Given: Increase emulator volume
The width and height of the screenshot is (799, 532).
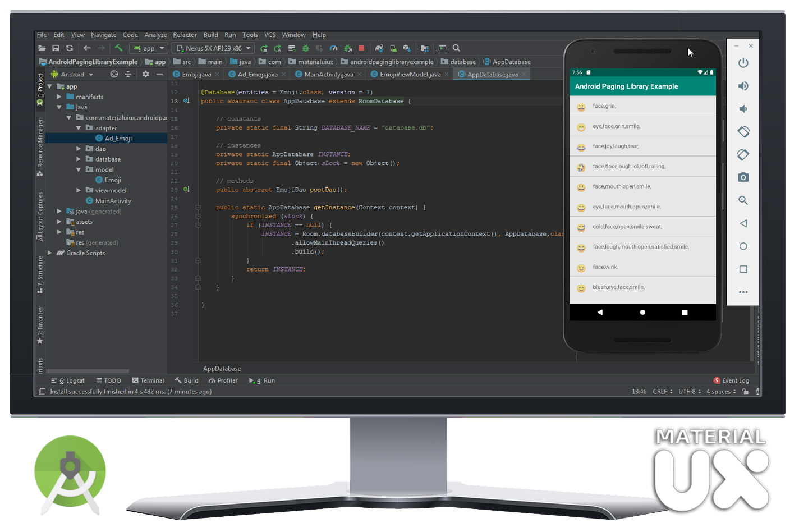Looking at the screenshot, I should (x=743, y=86).
